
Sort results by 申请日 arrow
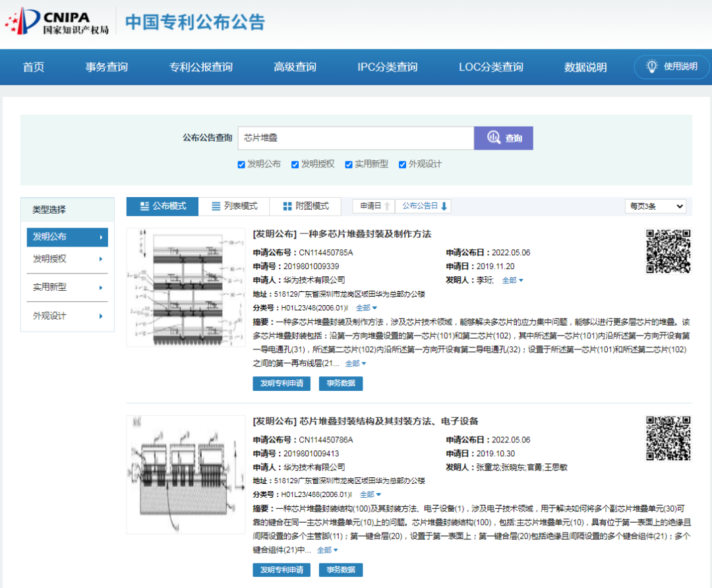(x=388, y=206)
